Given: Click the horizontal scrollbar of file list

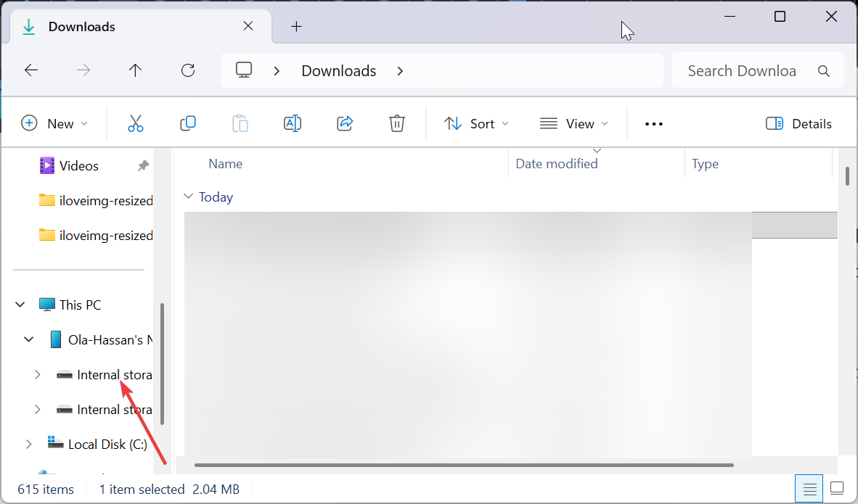Looking at the screenshot, I should pos(463,465).
